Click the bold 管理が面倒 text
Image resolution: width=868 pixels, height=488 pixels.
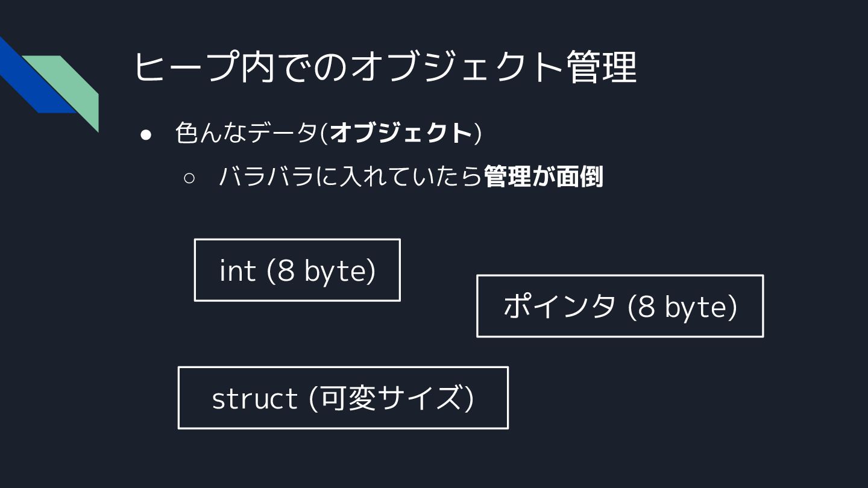pos(543,177)
